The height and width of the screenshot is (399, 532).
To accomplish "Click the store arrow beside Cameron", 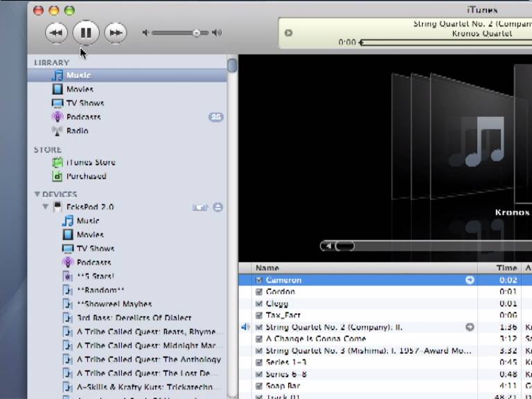I will 470,280.
